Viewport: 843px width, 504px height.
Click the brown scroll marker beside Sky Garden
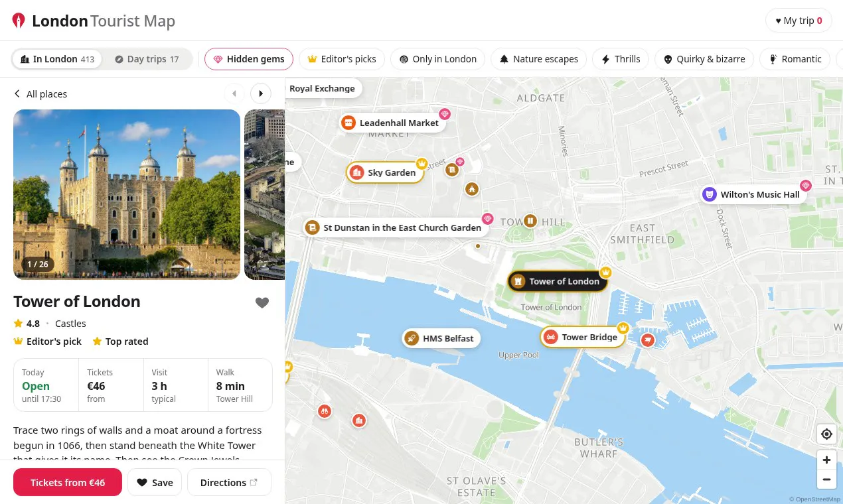pyautogui.click(x=452, y=170)
